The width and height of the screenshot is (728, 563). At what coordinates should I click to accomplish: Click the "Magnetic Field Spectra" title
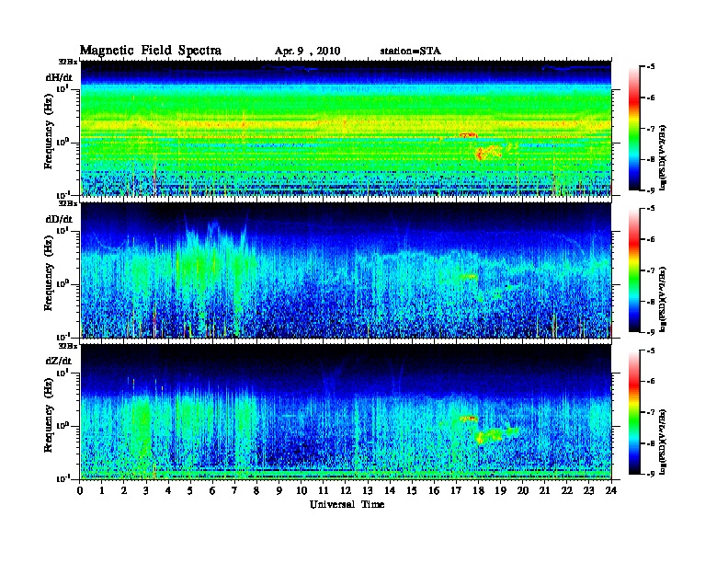[x=151, y=51]
